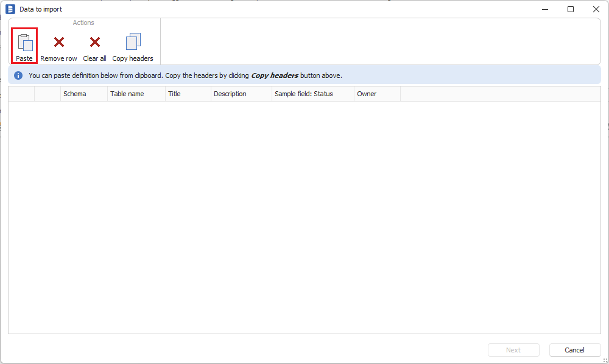Image resolution: width=609 pixels, height=364 pixels.
Task: Click the Copy headers icon
Action: (133, 42)
